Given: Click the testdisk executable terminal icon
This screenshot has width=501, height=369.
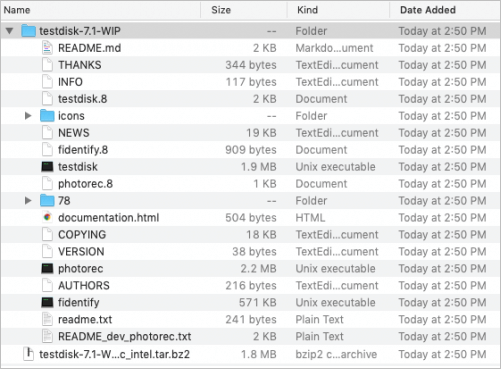Looking at the screenshot, I should (x=47, y=167).
